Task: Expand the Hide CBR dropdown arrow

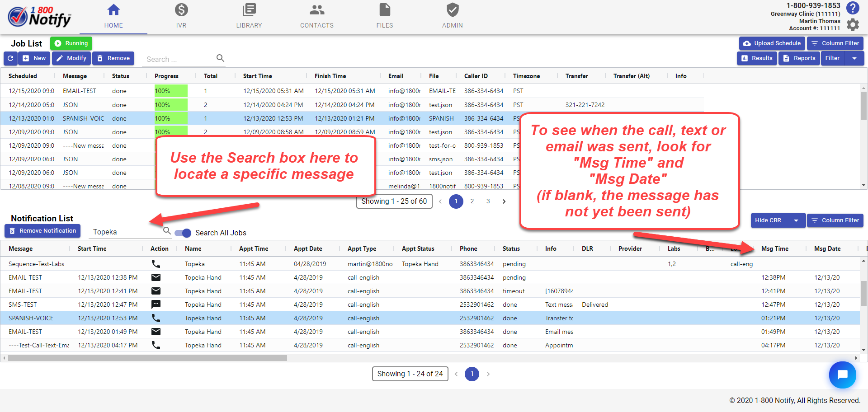Action: [x=796, y=220]
